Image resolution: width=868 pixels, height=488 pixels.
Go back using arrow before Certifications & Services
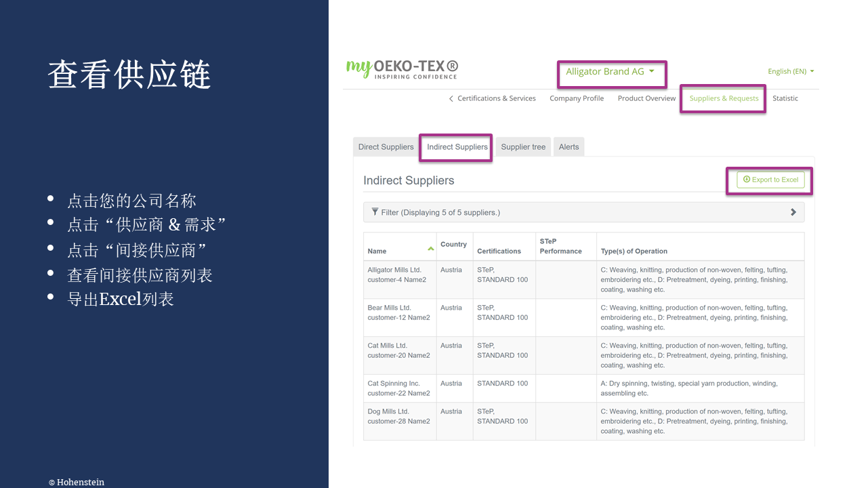(x=451, y=99)
